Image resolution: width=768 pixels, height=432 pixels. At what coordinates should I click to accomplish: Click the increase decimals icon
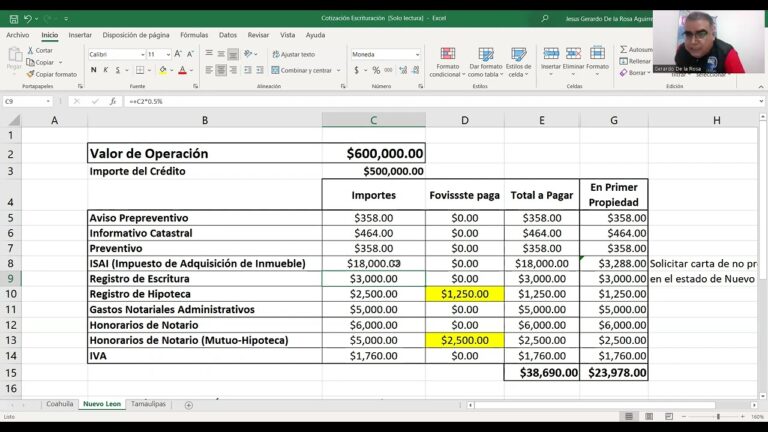403,71
